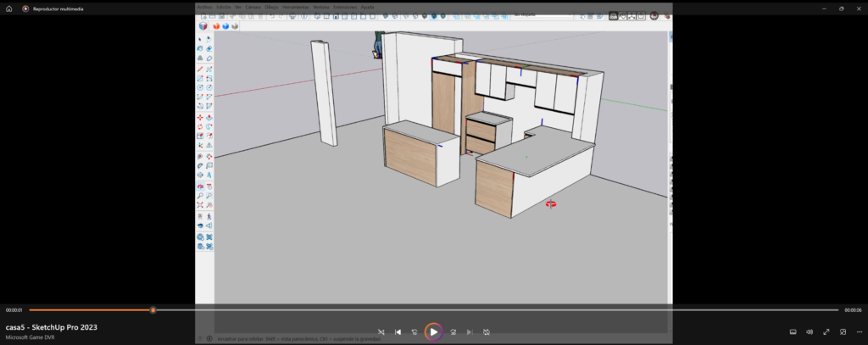This screenshot has width=868, height=345.
Task: Open the volume control
Action: coord(810,331)
